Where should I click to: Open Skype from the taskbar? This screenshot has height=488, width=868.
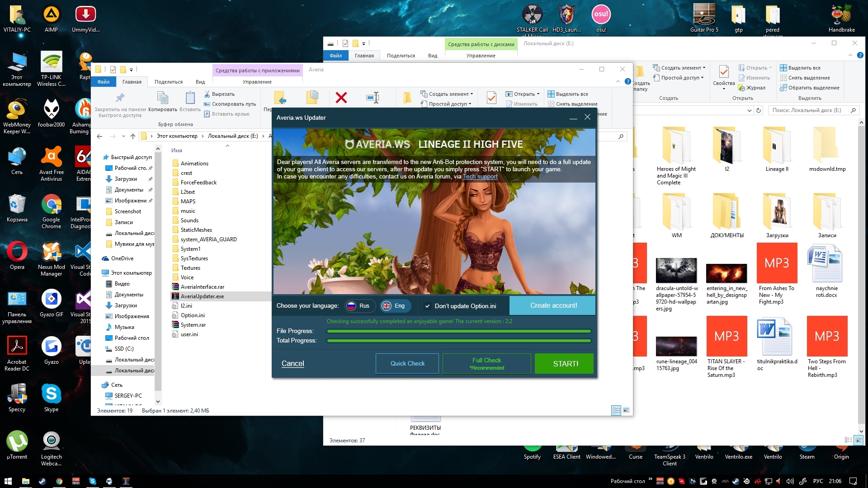tap(93, 481)
